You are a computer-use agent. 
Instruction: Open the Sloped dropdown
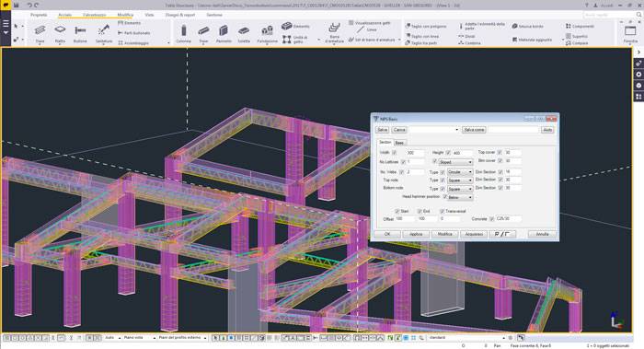click(455, 162)
